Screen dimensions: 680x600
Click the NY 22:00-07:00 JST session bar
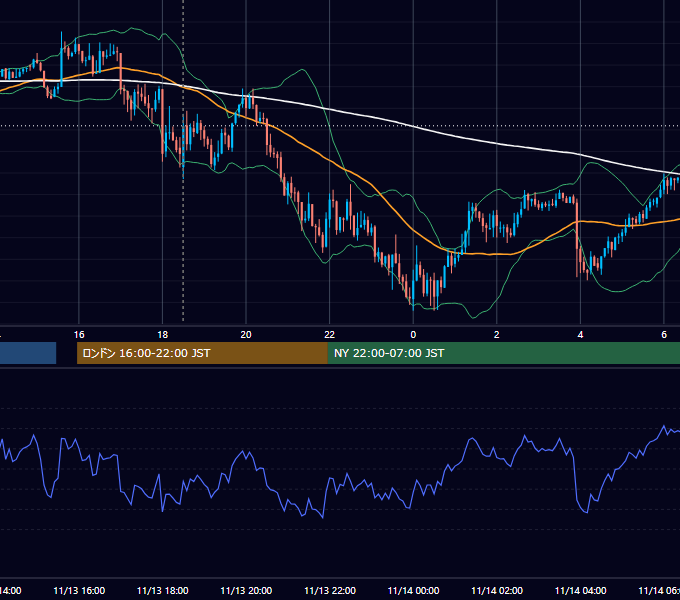(x=503, y=353)
